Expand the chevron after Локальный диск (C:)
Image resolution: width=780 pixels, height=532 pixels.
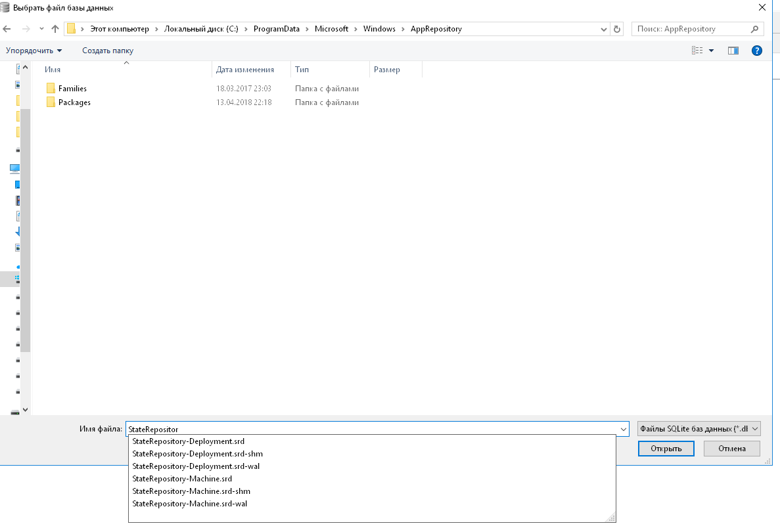pos(246,29)
